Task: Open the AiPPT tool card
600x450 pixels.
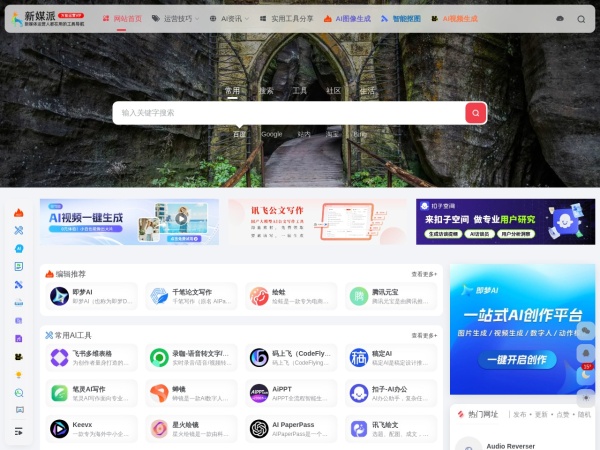Action: (x=291, y=393)
